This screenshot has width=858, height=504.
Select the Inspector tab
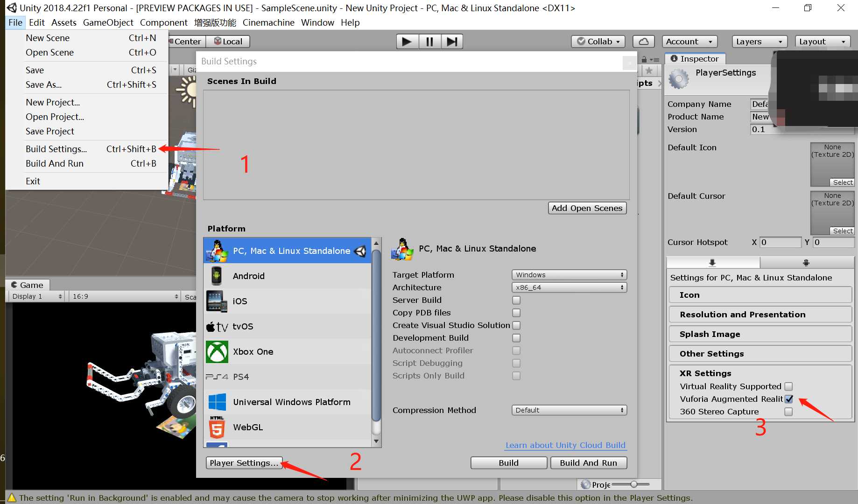[x=695, y=59]
